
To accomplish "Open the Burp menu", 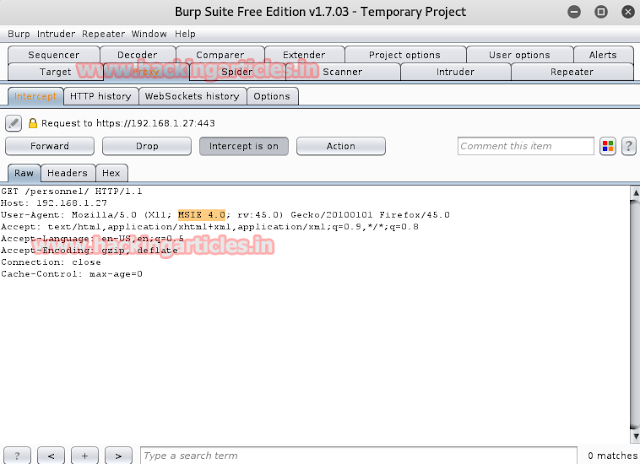I will click(19, 34).
